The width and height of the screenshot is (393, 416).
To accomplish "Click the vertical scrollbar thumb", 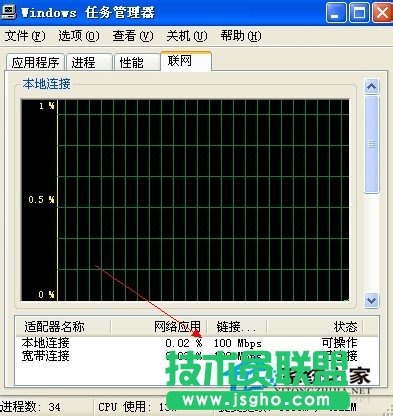I will click(x=371, y=144).
